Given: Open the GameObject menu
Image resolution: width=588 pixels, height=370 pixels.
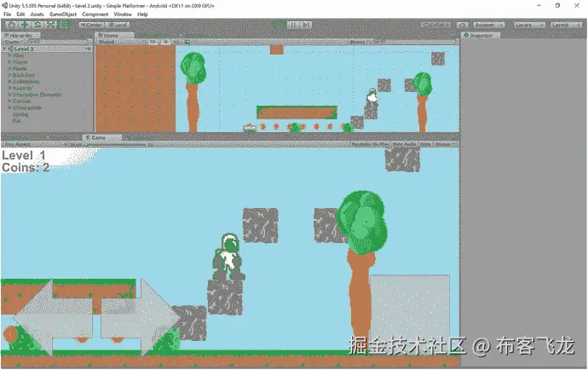Looking at the screenshot, I should click(63, 14).
